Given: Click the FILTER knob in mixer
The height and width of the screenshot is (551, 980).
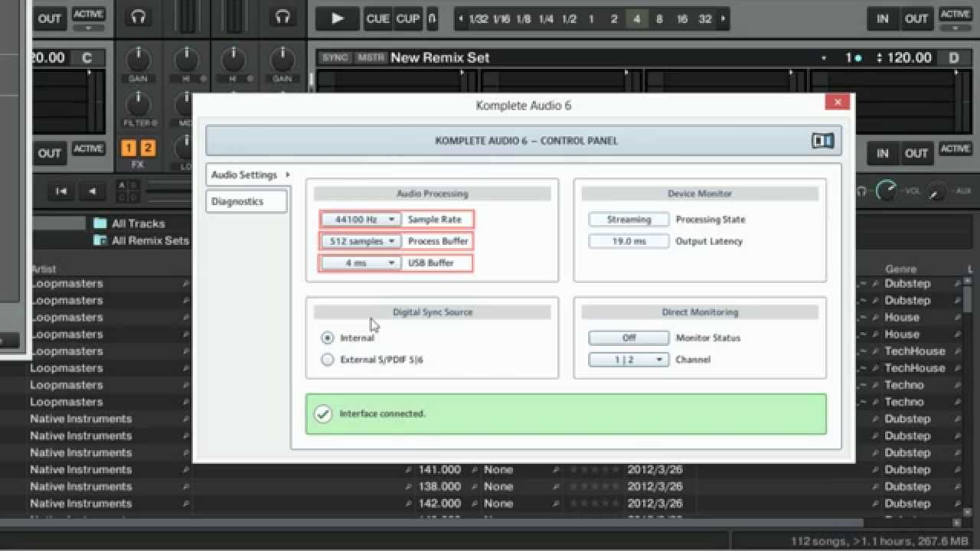Looking at the screenshot, I should coord(138,104).
